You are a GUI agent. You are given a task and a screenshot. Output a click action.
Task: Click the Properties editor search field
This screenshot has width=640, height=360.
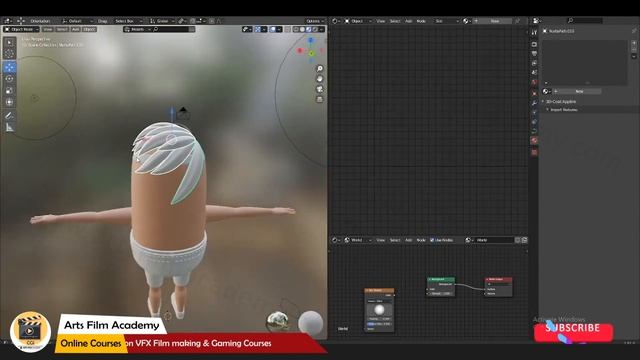(584, 21)
